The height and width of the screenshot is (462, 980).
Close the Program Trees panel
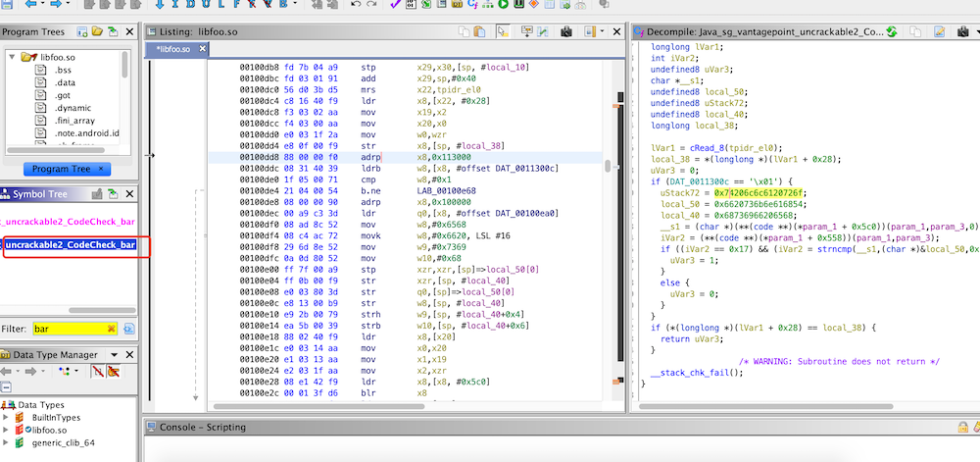pos(128,32)
